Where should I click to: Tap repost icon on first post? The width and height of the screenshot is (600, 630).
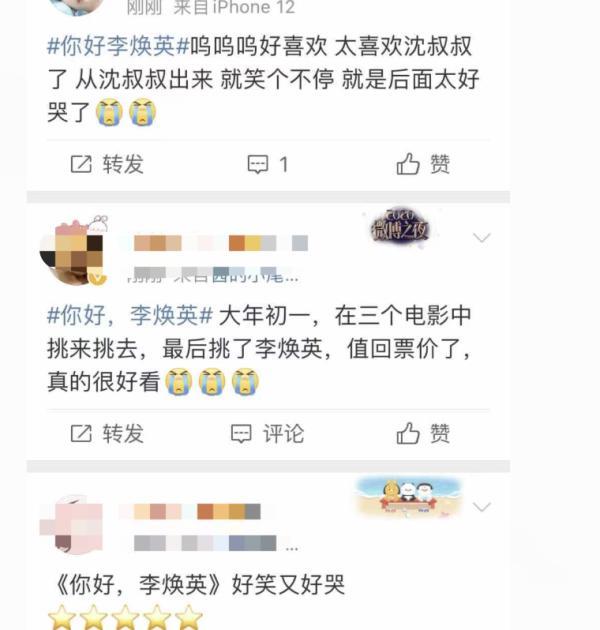coord(81,164)
